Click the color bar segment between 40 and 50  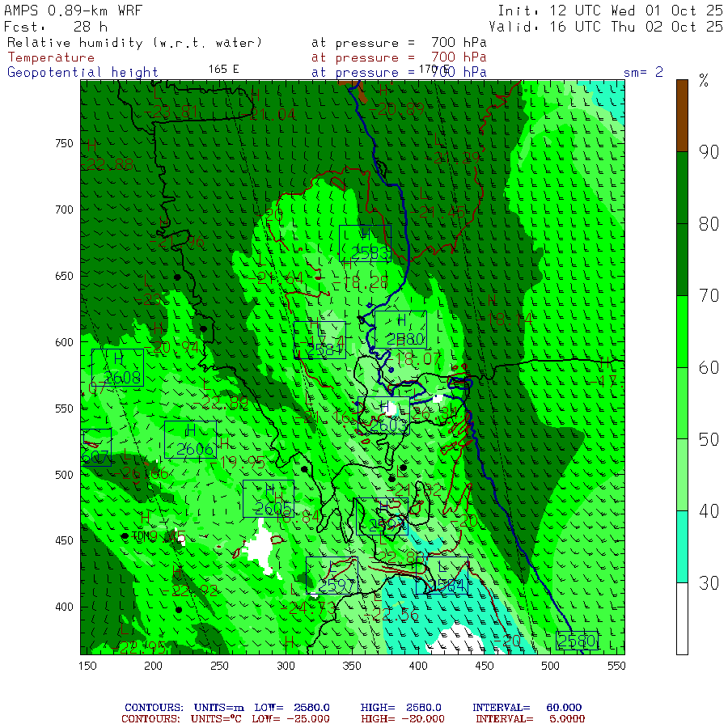point(682,475)
